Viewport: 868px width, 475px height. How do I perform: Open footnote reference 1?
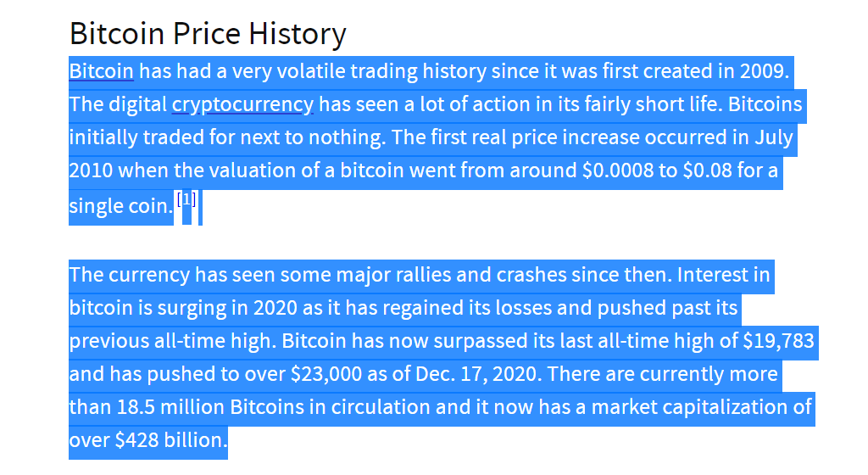point(186,200)
